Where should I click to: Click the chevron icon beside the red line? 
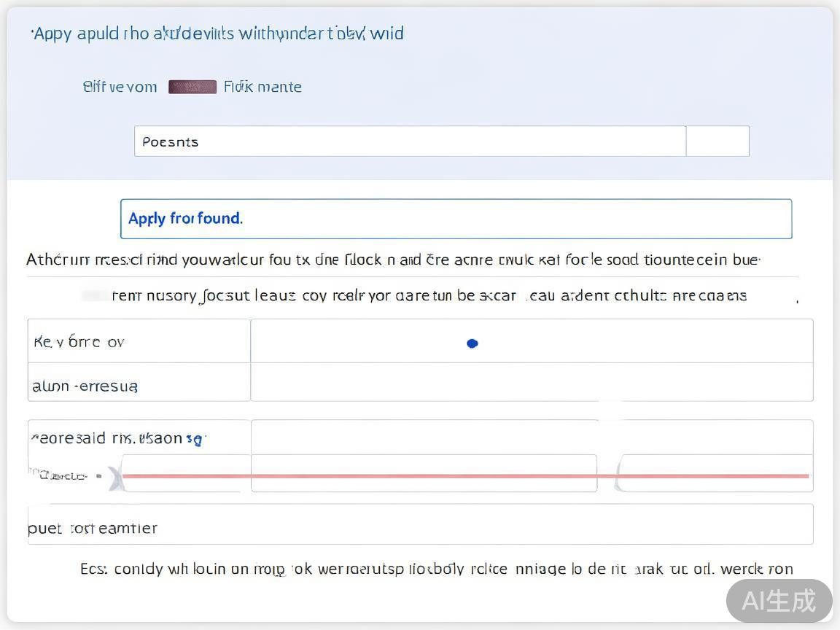coord(115,478)
